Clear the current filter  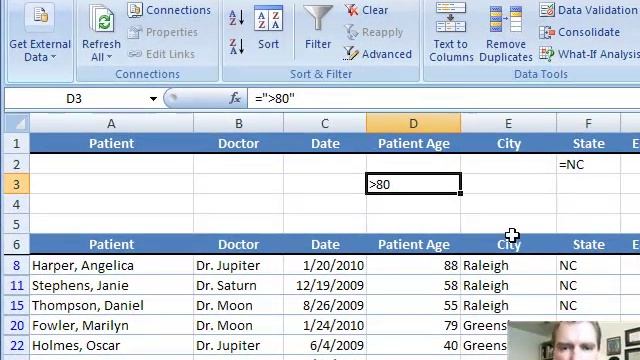366,10
